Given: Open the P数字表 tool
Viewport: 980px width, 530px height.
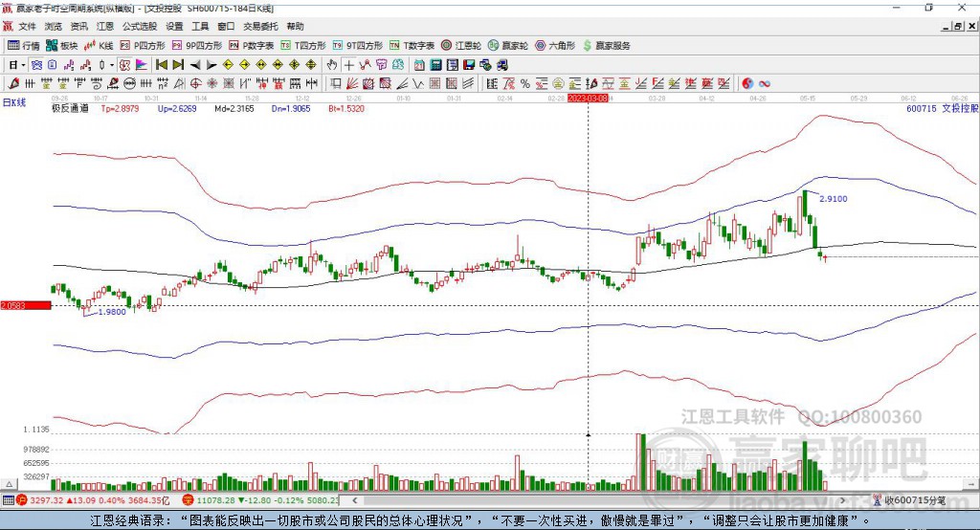Looking at the screenshot, I should tap(252, 46).
